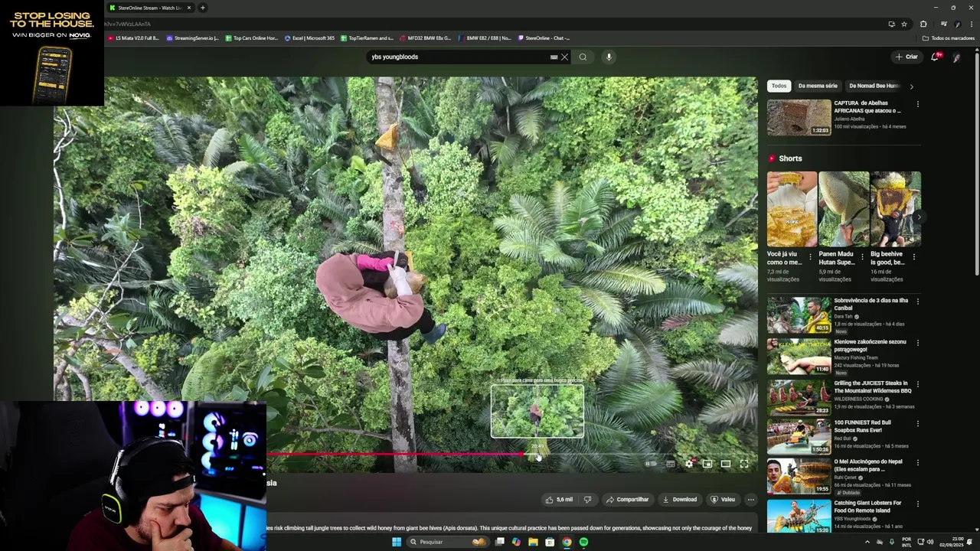The height and width of the screenshot is (551, 980).
Task: Select the De Nomad Bee Hunter chip
Action: click(x=873, y=86)
